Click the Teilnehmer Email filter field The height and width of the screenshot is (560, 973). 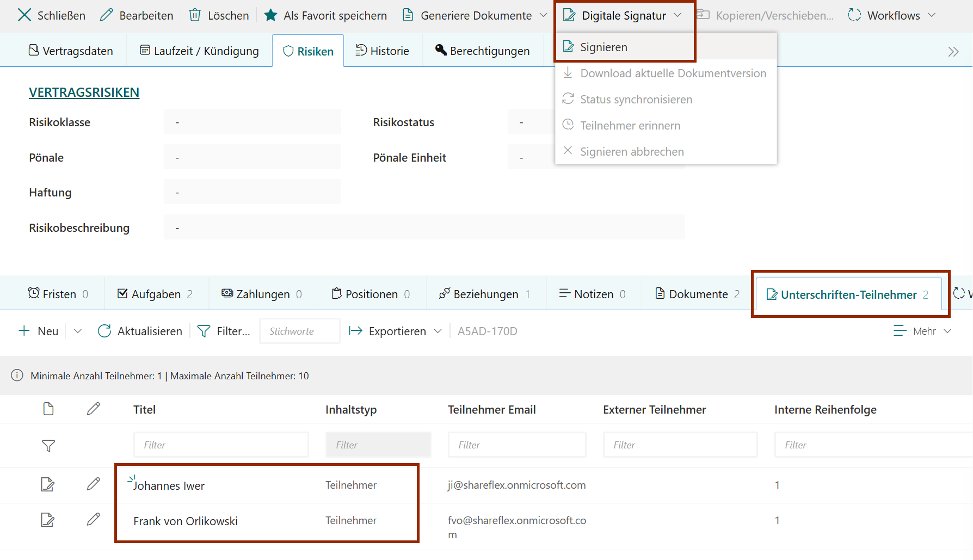516,445
